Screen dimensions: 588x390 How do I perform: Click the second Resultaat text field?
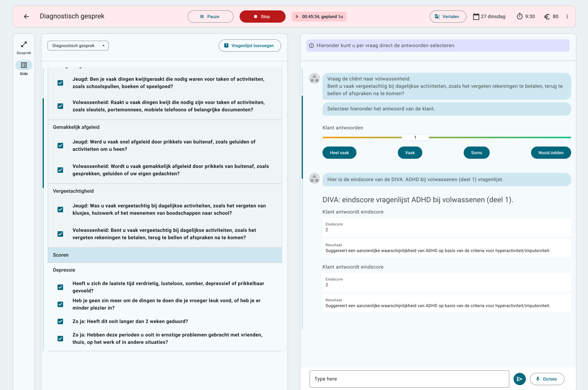click(x=447, y=303)
